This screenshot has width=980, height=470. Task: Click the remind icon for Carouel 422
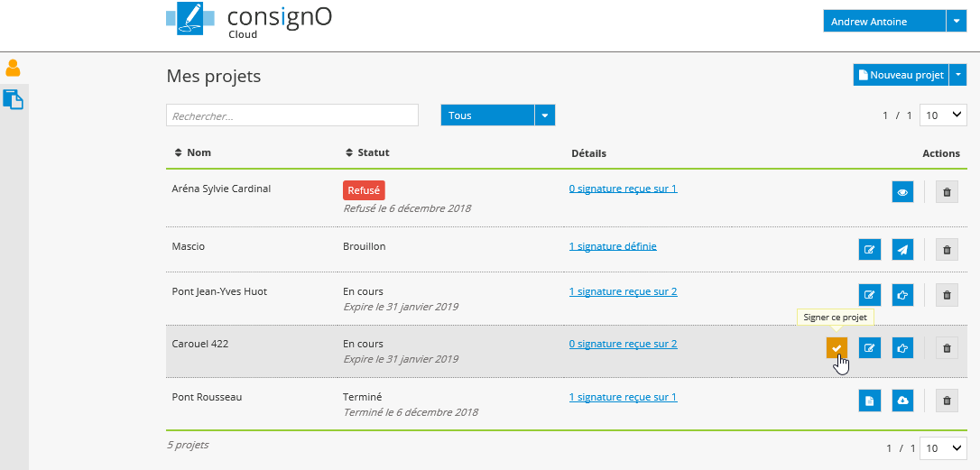tap(902, 348)
